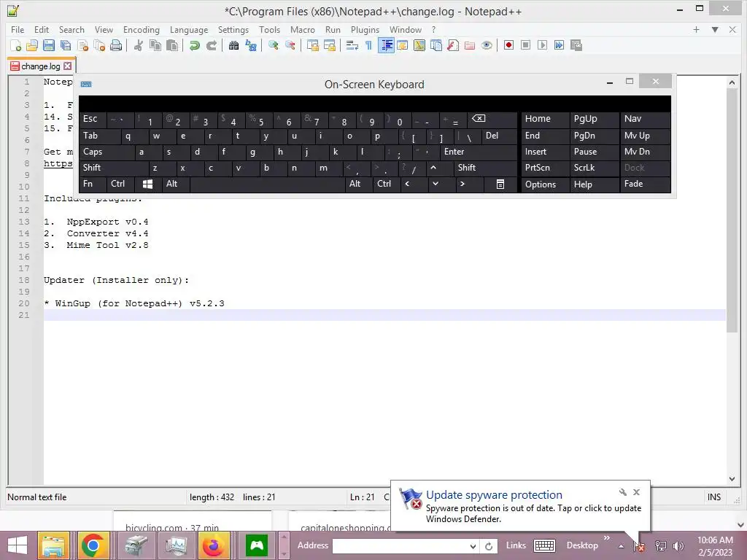Click the Action Center flag tray icon
Screen dimensions: 747x560
click(639, 546)
